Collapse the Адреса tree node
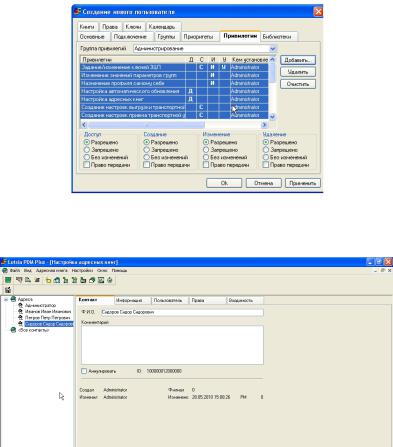The width and height of the screenshot is (393, 447). pyautogui.click(x=6, y=299)
